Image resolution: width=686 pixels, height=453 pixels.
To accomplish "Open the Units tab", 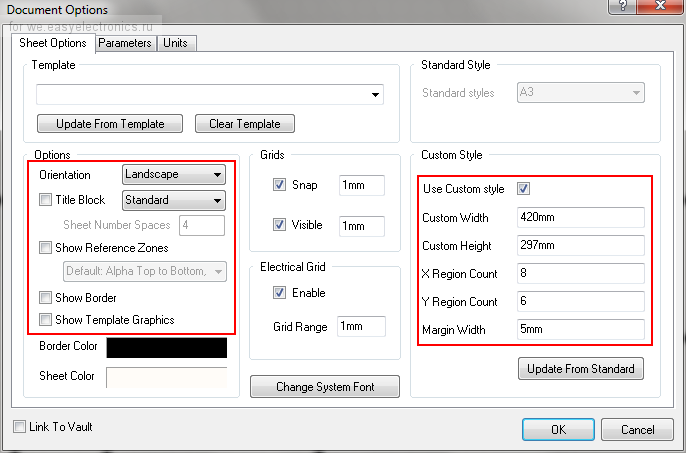I will tap(175, 43).
